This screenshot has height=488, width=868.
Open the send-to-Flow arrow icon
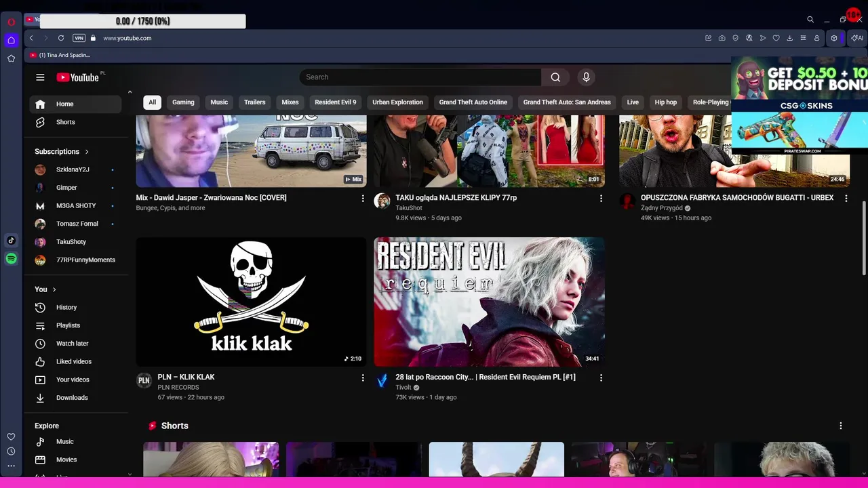pos(762,38)
